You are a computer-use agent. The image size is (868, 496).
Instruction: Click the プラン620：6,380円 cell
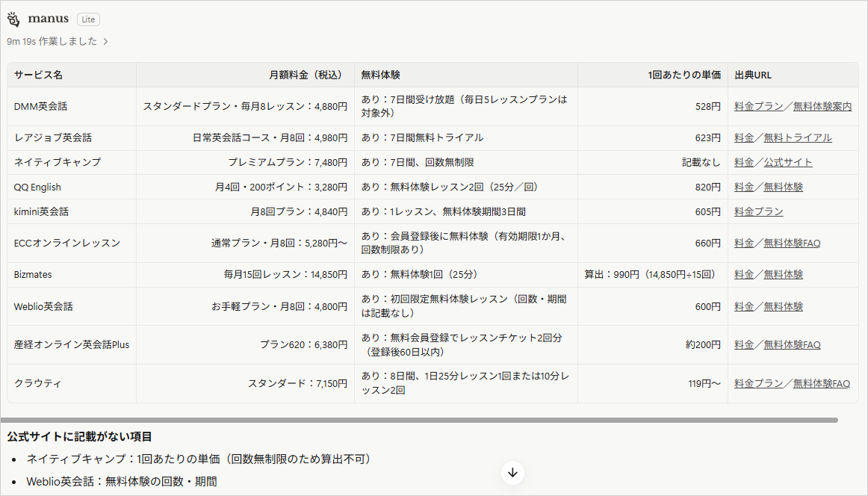pos(245,345)
